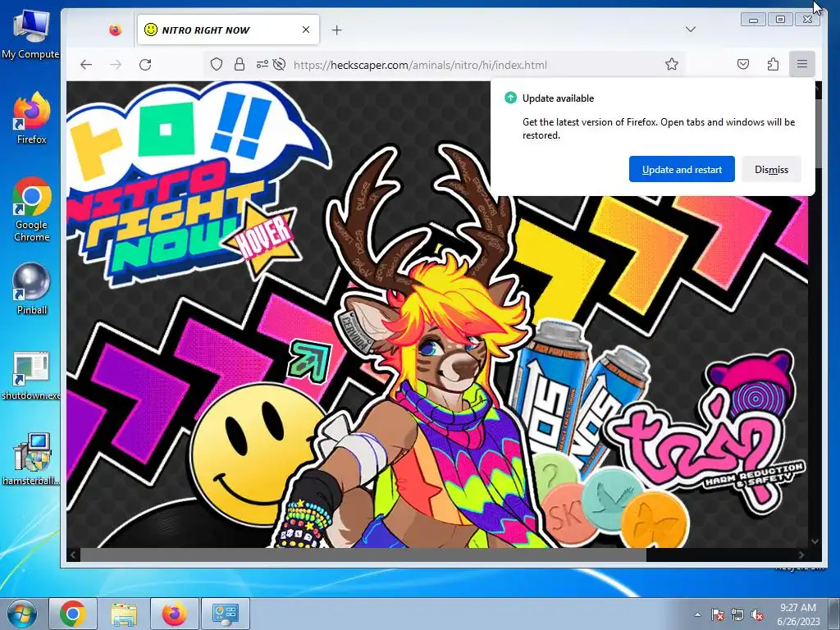Maximize the Firefox window
Viewport: 840px width, 630px height.
pyautogui.click(x=781, y=20)
